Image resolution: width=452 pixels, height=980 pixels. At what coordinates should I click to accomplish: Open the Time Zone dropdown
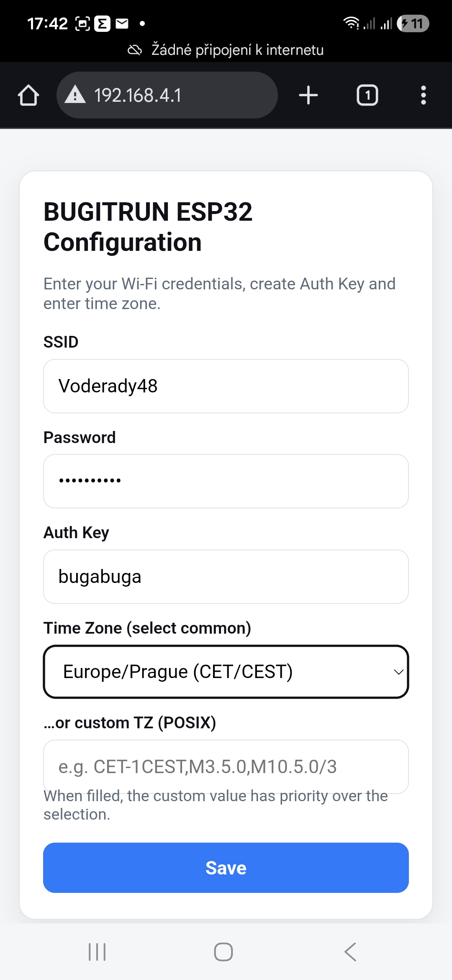click(226, 672)
